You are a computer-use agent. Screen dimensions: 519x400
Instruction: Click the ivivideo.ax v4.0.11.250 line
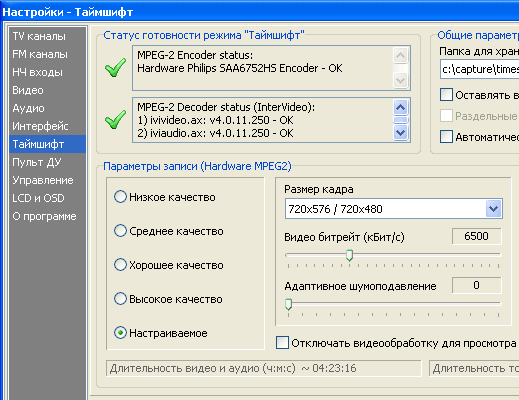[x=215, y=120]
